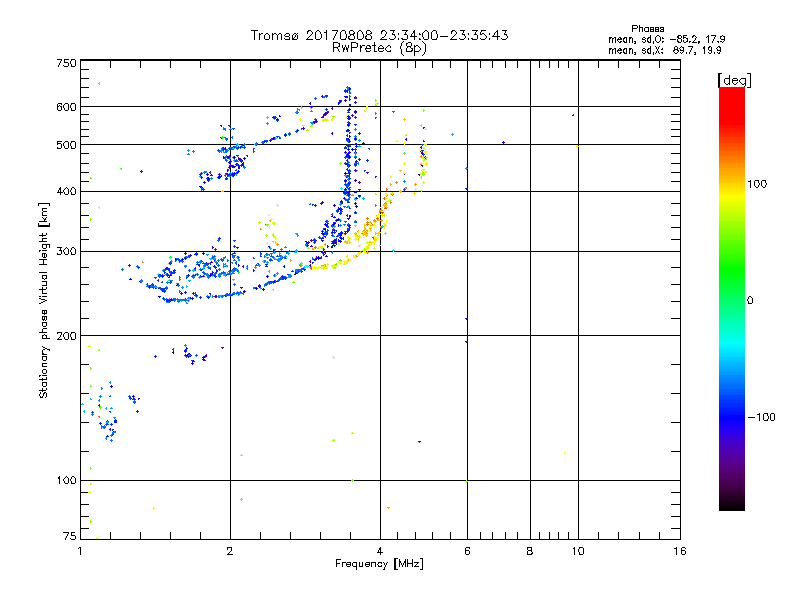Click the 'Frequency [MHz]' axis label
The image size is (800, 600).
click(379, 564)
